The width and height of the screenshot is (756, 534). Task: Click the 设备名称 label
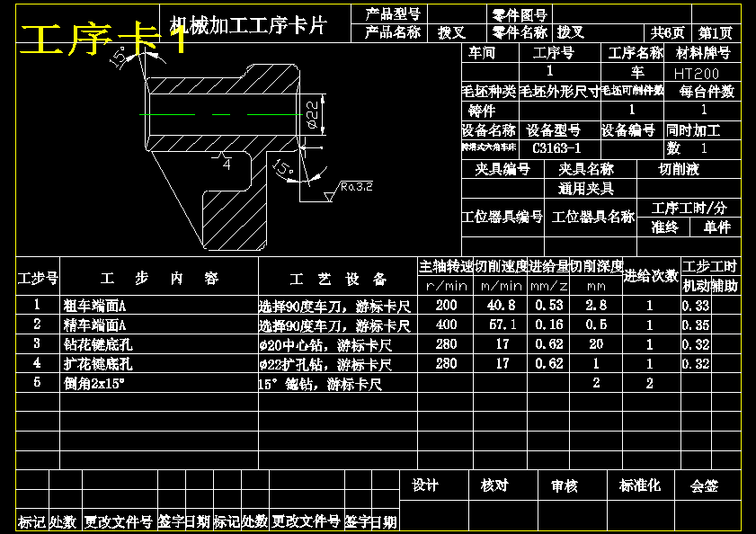click(x=489, y=130)
